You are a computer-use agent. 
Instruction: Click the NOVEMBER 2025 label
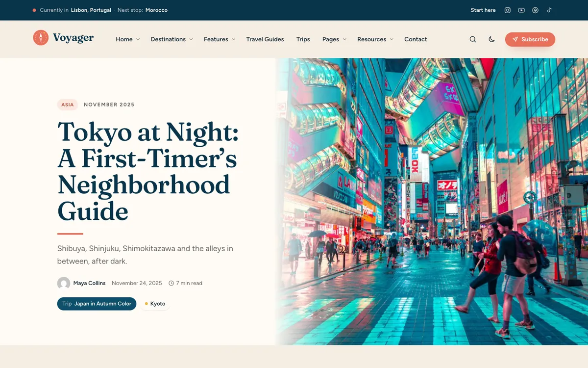pyautogui.click(x=109, y=105)
